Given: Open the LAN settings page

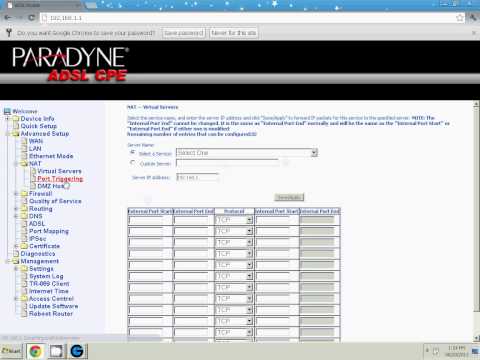Looking at the screenshot, I should [x=35, y=149].
